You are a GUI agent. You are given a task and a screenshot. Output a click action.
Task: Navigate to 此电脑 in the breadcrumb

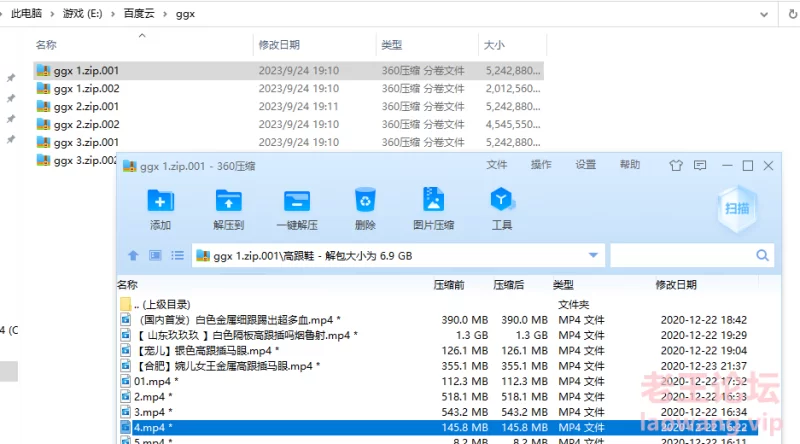point(27,14)
